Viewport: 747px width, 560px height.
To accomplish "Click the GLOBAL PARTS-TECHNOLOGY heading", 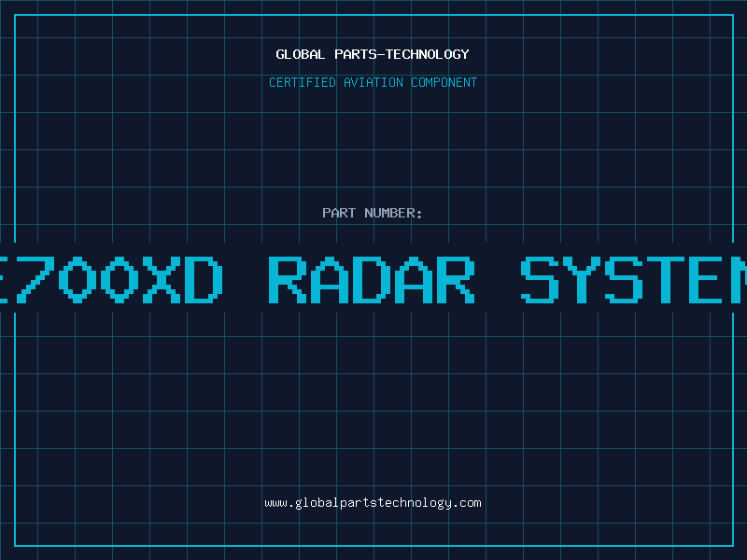I will click(x=373, y=54).
